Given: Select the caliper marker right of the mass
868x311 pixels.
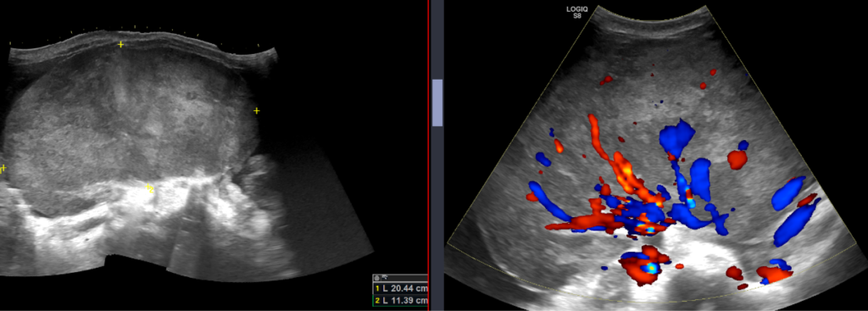Looking at the screenshot, I should click(256, 111).
